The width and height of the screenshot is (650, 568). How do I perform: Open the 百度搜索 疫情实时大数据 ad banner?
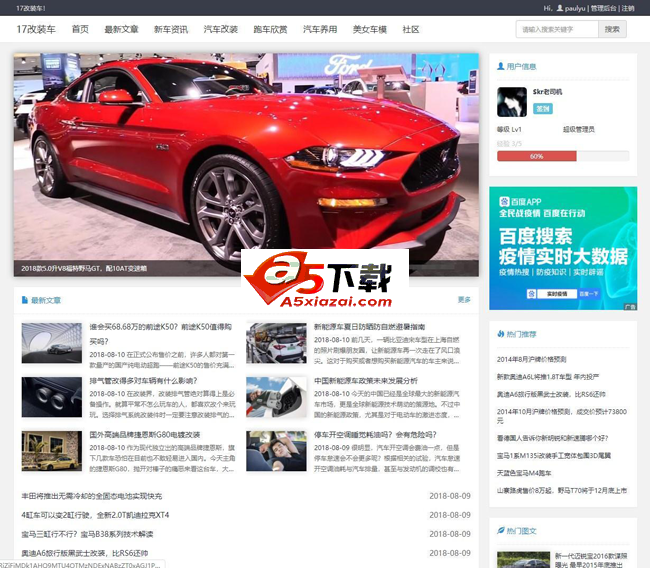pos(563,248)
